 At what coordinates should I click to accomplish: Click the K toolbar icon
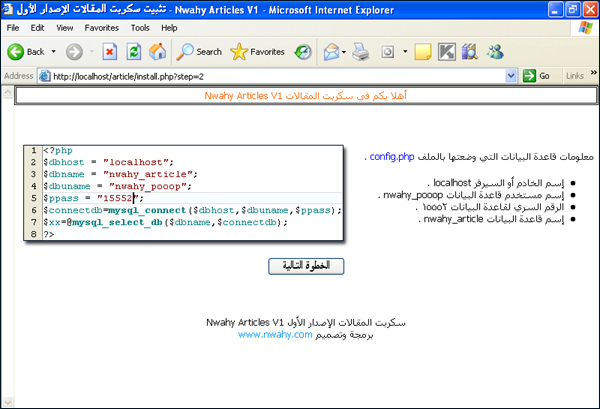tap(447, 52)
